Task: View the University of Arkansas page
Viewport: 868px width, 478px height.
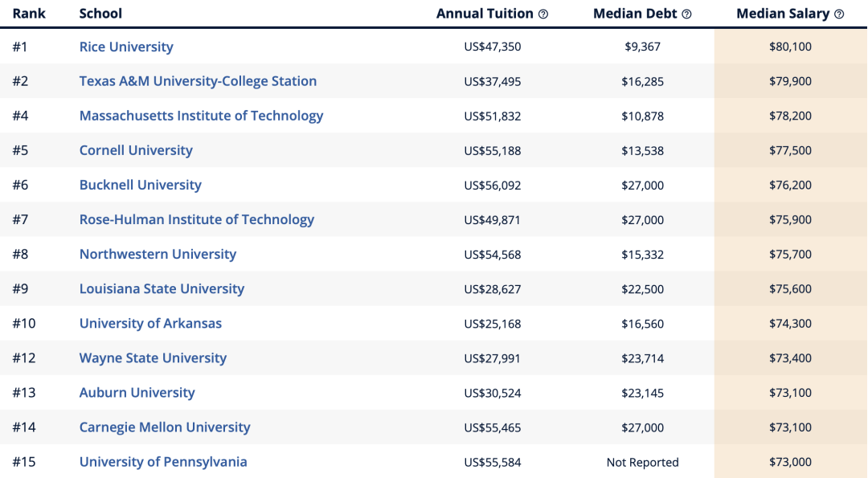Action: point(150,324)
